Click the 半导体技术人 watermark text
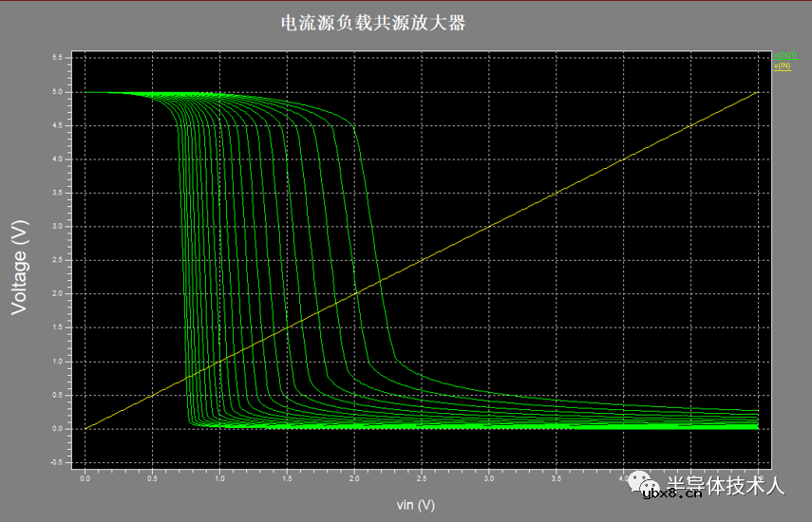The image size is (812, 522). (724, 485)
